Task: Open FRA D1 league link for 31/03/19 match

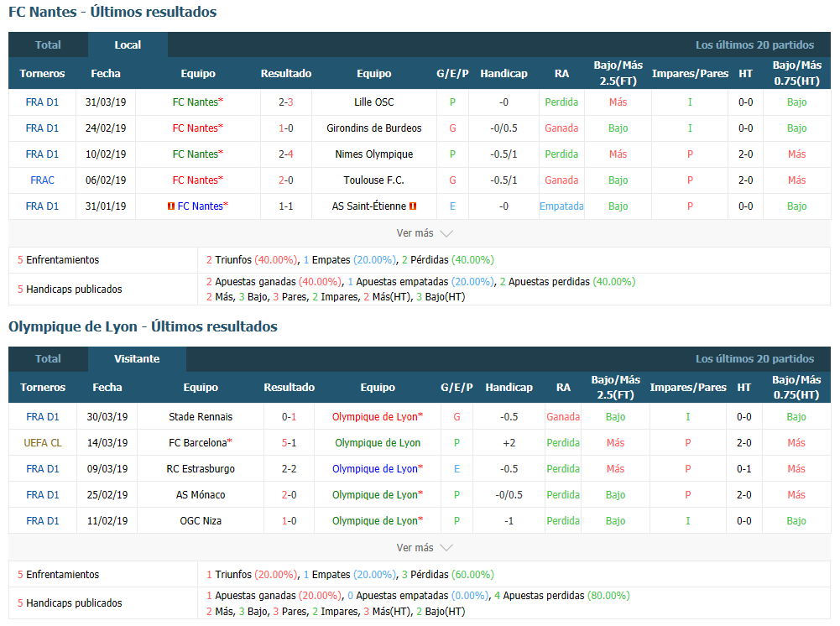Action: [x=42, y=102]
